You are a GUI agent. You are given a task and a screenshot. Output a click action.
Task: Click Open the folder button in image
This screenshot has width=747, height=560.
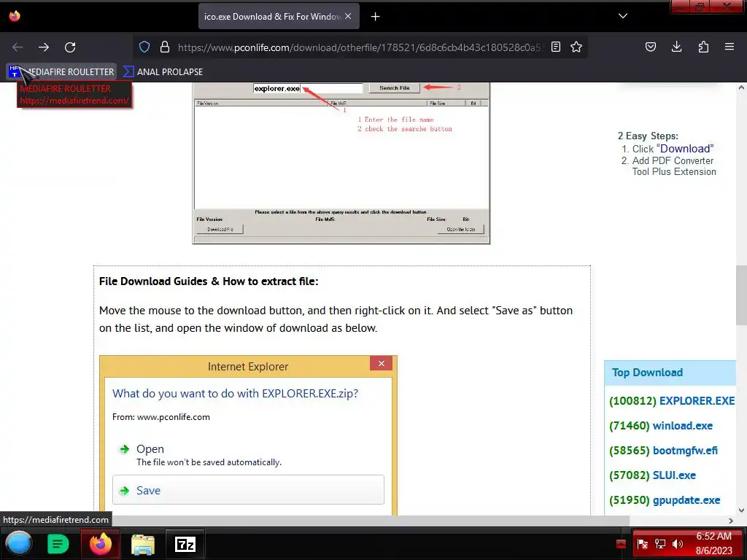pos(461,229)
